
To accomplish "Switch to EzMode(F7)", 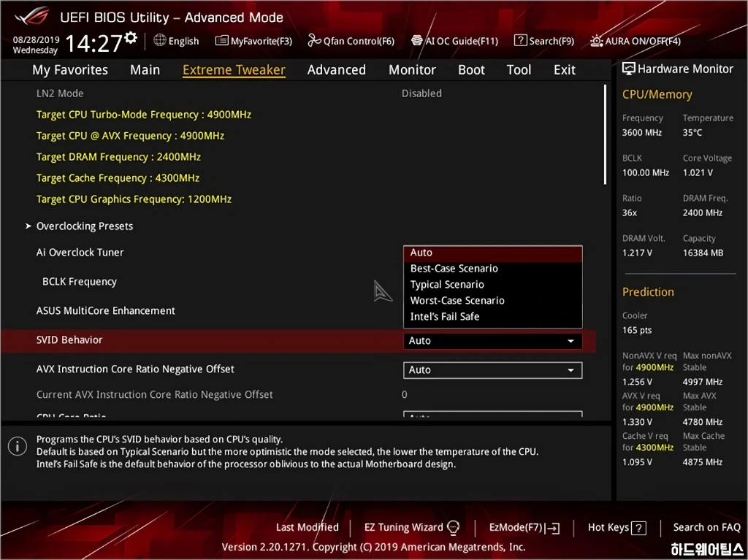I will [524, 528].
